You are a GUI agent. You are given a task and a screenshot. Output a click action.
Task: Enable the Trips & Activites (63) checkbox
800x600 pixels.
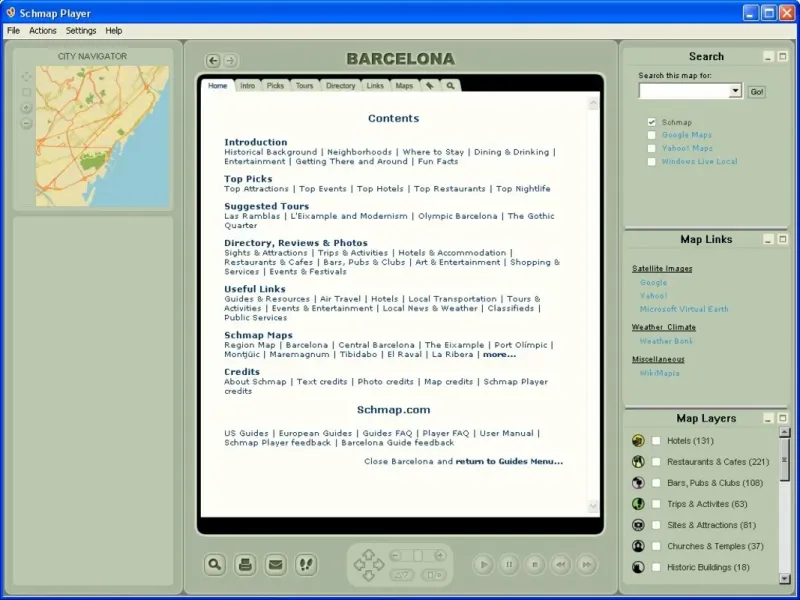pos(657,504)
